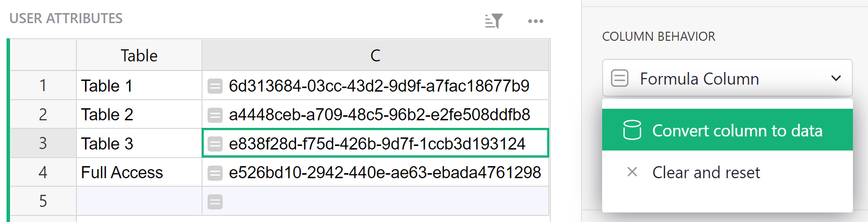Select row number 1 header

pyautogui.click(x=43, y=86)
